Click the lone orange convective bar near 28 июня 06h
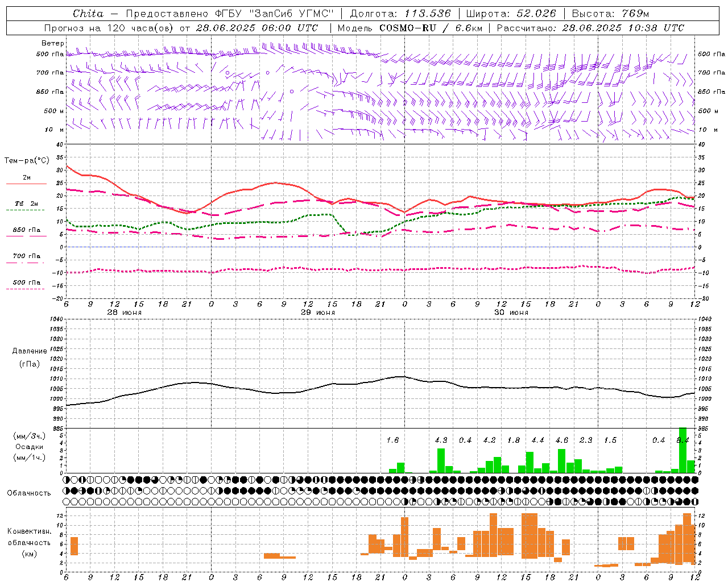Viewport: 728px width, 582px height. click(74, 546)
